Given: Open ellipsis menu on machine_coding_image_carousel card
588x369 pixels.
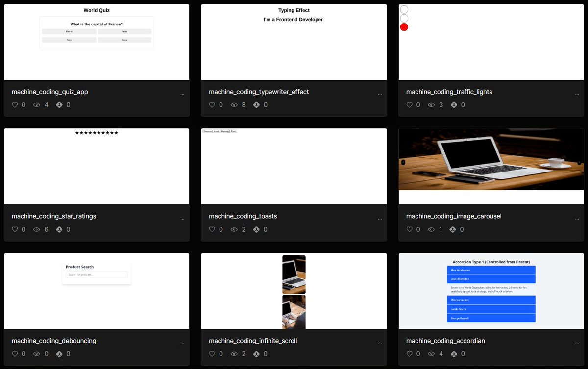Looking at the screenshot, I should point(577,219).
